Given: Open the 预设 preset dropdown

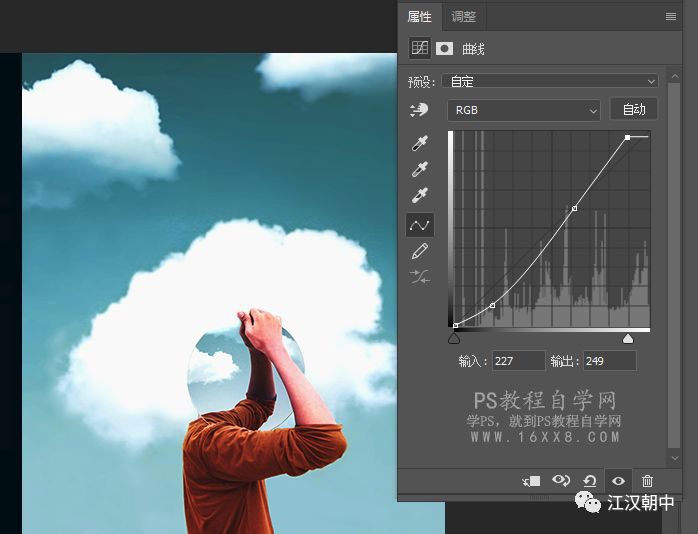Looking at the screenshot, I should click(551, 81).
